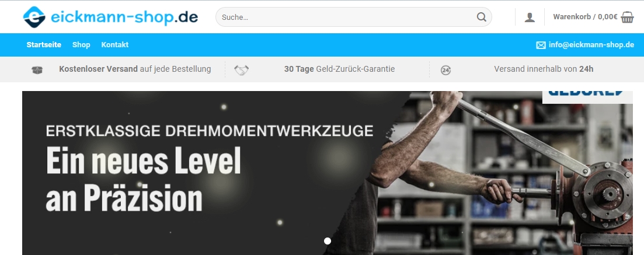Click the handshake guarantee icon
The width and height of the screenshot is (644, 255).
tap(242, 70)
